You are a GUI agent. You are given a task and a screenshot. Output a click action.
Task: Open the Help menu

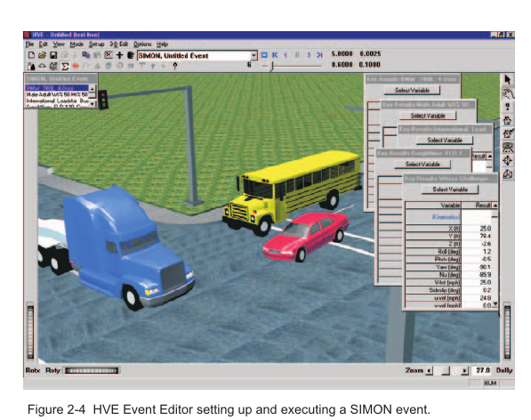(x=162, y=44)
